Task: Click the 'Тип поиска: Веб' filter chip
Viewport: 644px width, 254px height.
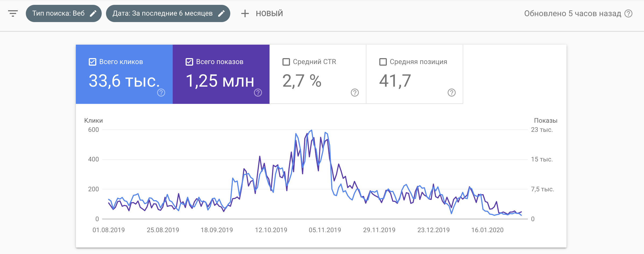Action: pos(64,13)
